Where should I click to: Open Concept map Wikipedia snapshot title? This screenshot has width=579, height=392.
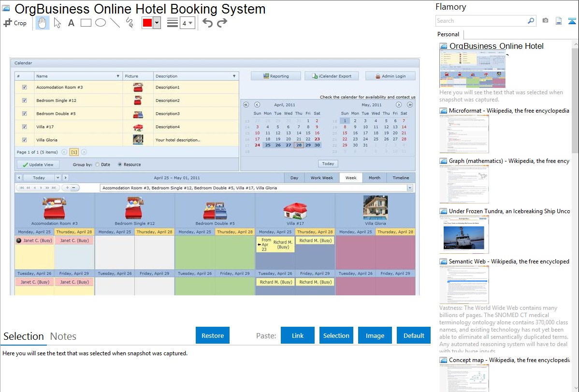[509, 360]
